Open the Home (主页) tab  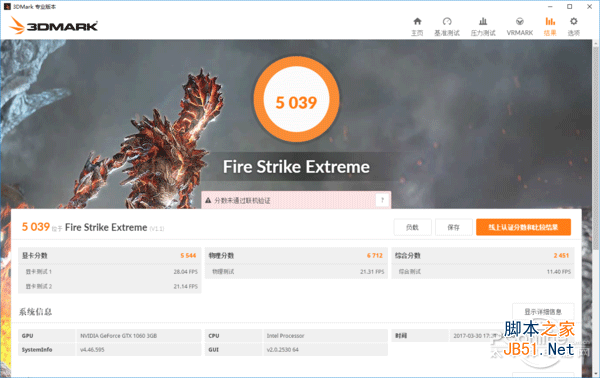(417, 26)
